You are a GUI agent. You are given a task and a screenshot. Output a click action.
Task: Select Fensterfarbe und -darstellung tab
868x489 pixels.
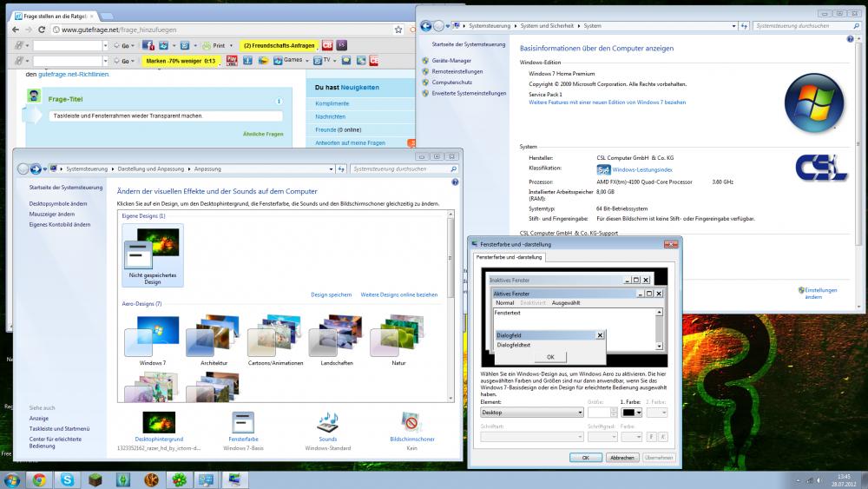click(x=510, y=257)
